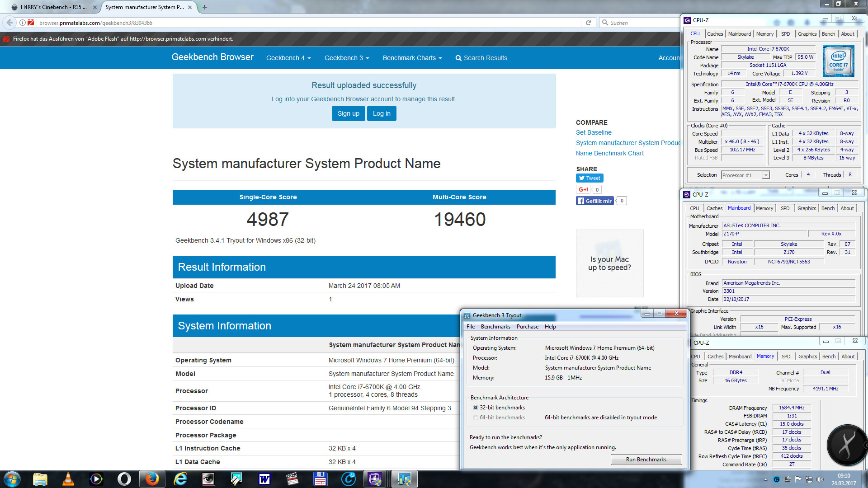The image size is (868, 488).
Task: Click Search Results in navbar
Action: pyautogui.click(x=481, y=58)
